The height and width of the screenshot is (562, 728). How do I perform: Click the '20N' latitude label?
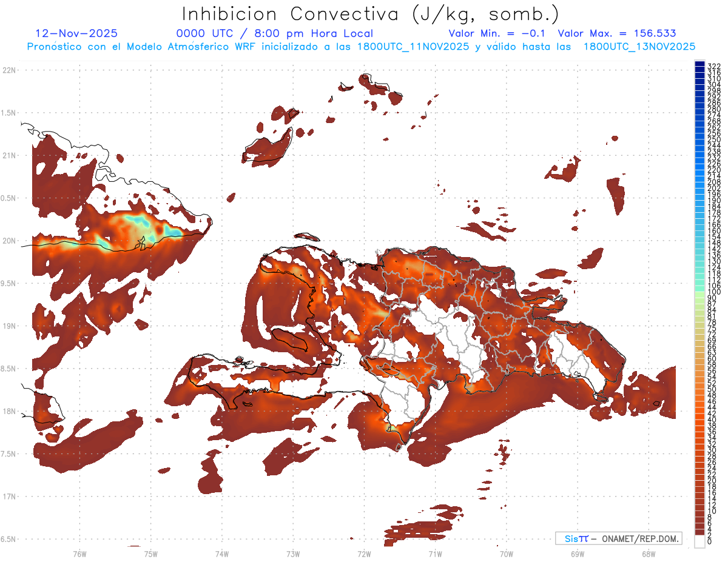tap(9, 241)
